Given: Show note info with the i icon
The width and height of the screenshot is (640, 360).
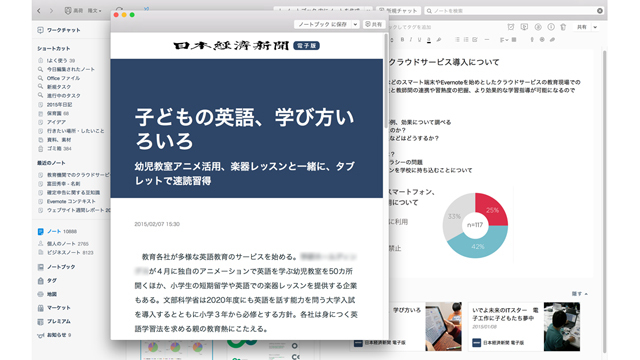Looking at the screenshot, I should click(551, 27).
